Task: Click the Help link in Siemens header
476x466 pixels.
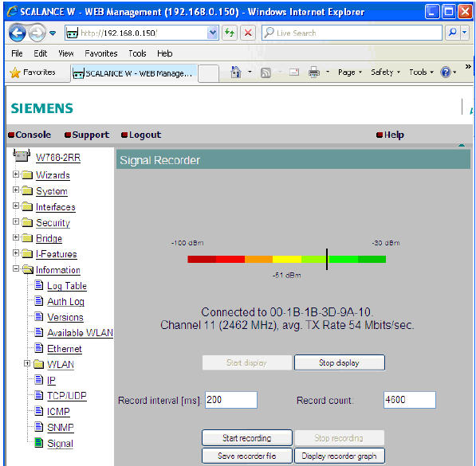Action: pyautogui.click(x=390, y=135)
